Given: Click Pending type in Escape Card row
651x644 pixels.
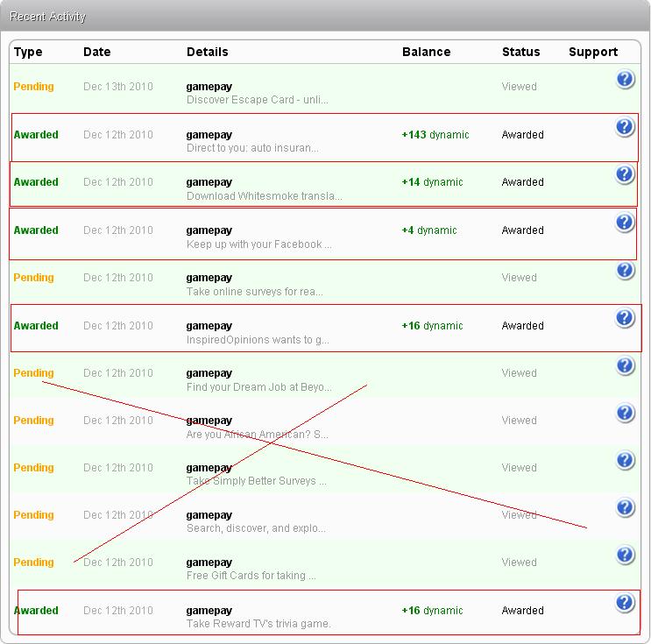Looking at the screenshot, I should point(33,87).
